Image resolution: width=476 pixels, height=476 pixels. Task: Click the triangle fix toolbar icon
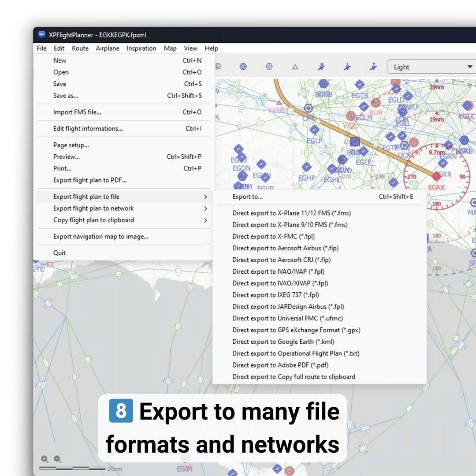coord(295,67)
